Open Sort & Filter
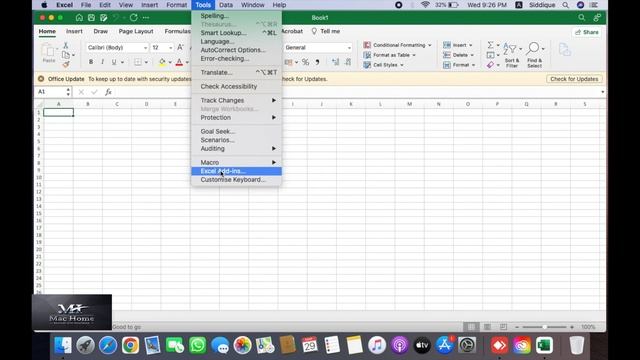The image size is (640, 360). click(512, 55)
